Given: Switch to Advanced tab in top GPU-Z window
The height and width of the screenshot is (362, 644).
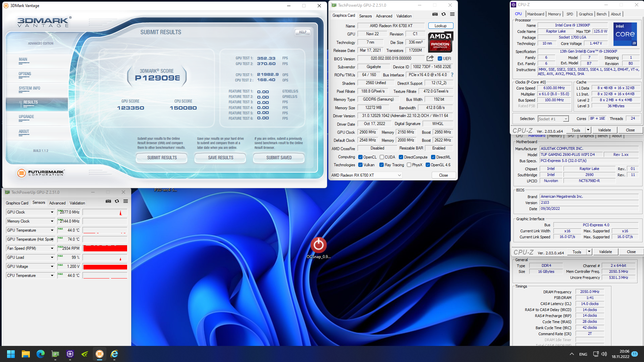Looking at the screenshot, I should (384, 16).
